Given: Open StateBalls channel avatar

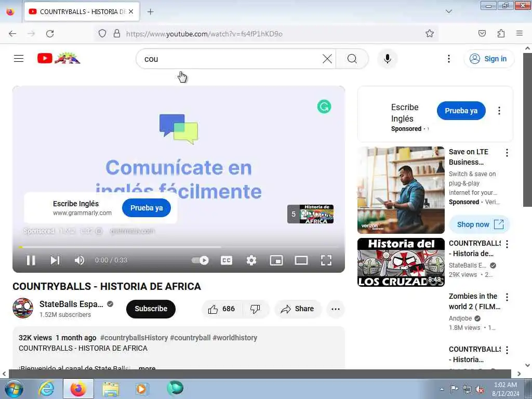Looking at the screenshot, I should 23,308.
